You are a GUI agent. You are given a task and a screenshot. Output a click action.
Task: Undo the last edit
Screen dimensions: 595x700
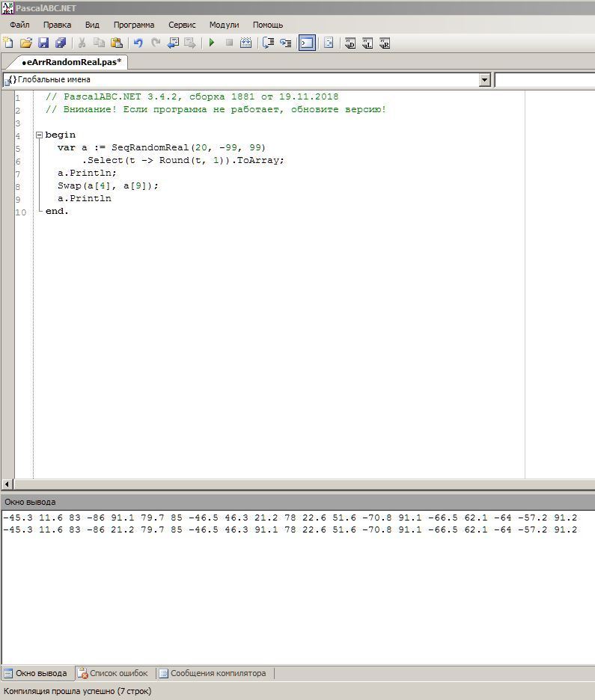(138, 43)
